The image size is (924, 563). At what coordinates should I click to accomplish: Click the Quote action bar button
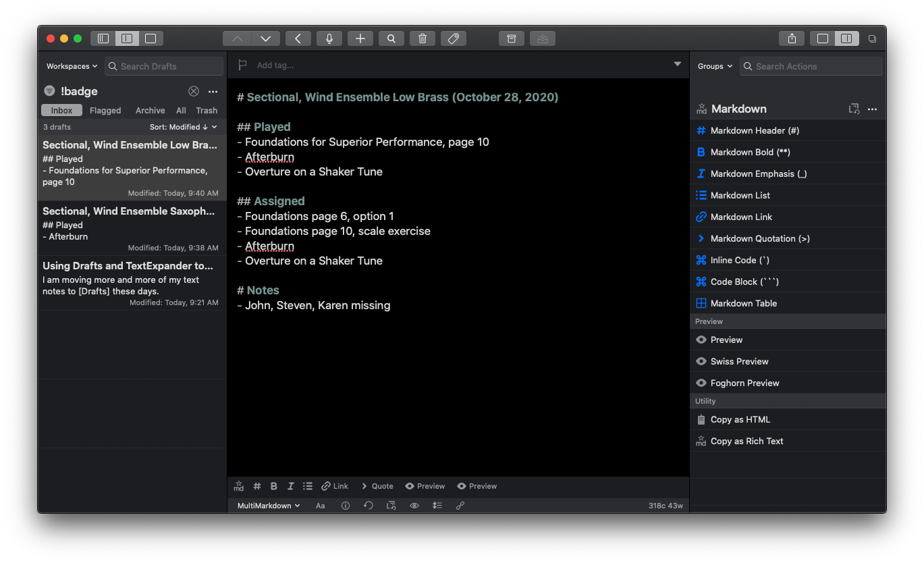tap(377, 486)
